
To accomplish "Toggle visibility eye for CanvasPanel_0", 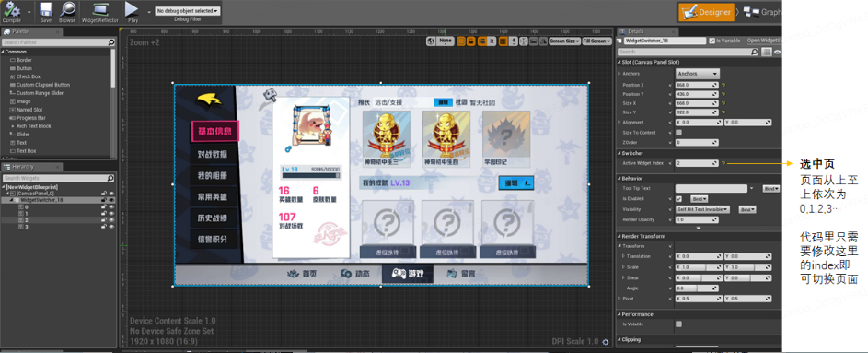I will click(x=111, y=194).
